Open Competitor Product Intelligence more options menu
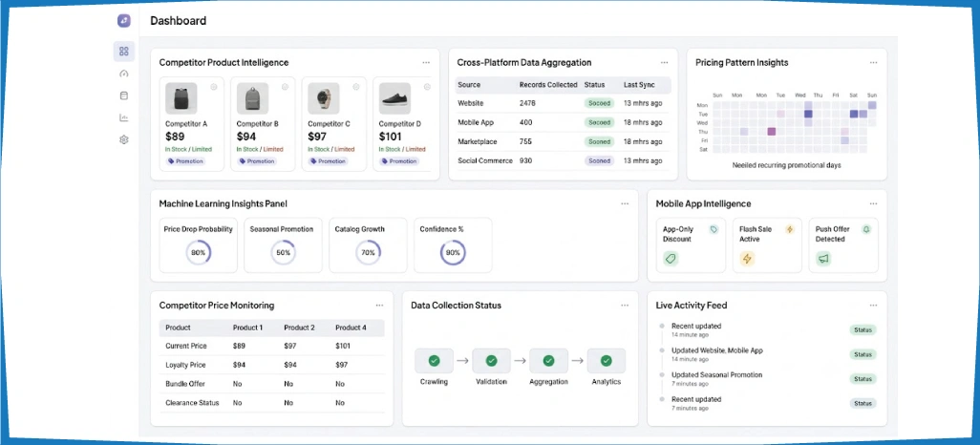Viewport: 980px width, 445px height. [426, 62]
